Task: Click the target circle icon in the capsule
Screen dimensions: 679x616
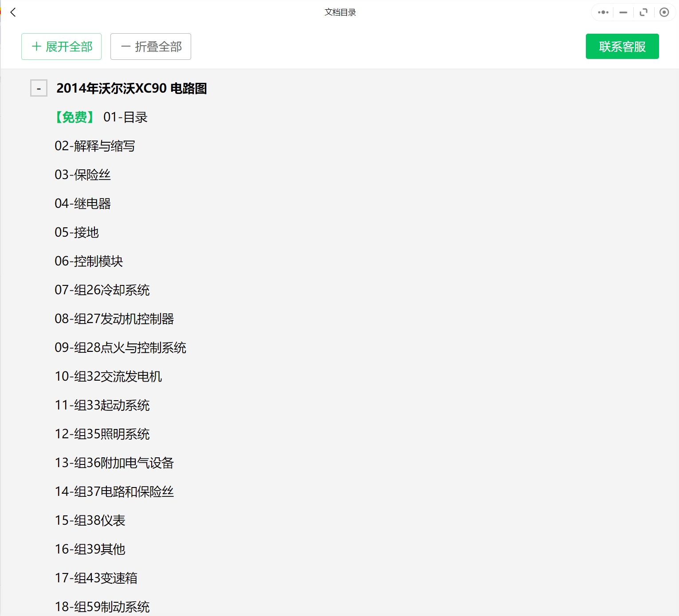Action: pos(664,12)
